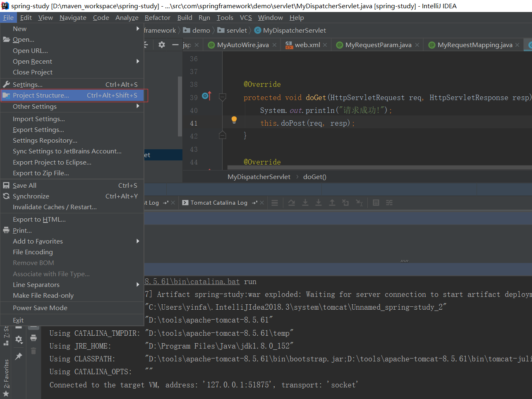The height and width of the screenshot is (399, 532).
Task: Click the project panel vertical scrollbar
Action: (180, 106)
